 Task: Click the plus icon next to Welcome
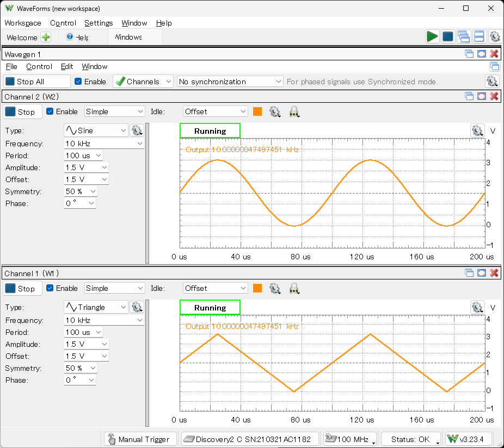[x=46, y=38]
